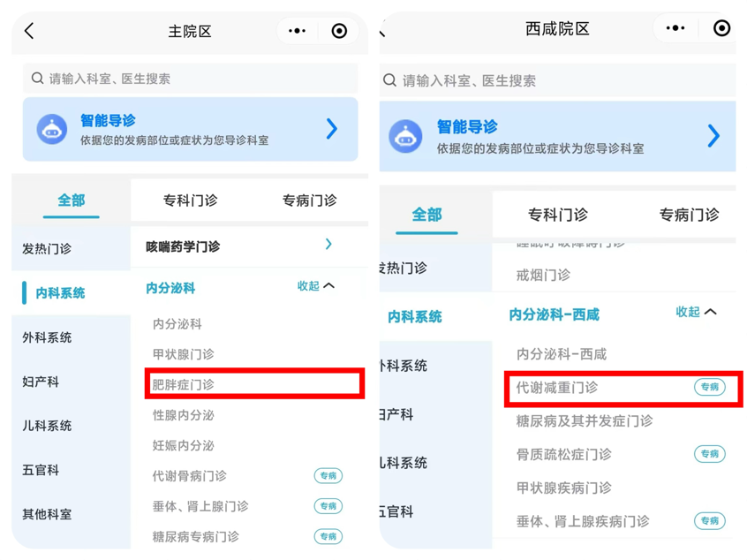Expand 咳喘药学门诊 with its right chevron
The height and width of the screenshot is (560, 747).
(x=328, y=244)
